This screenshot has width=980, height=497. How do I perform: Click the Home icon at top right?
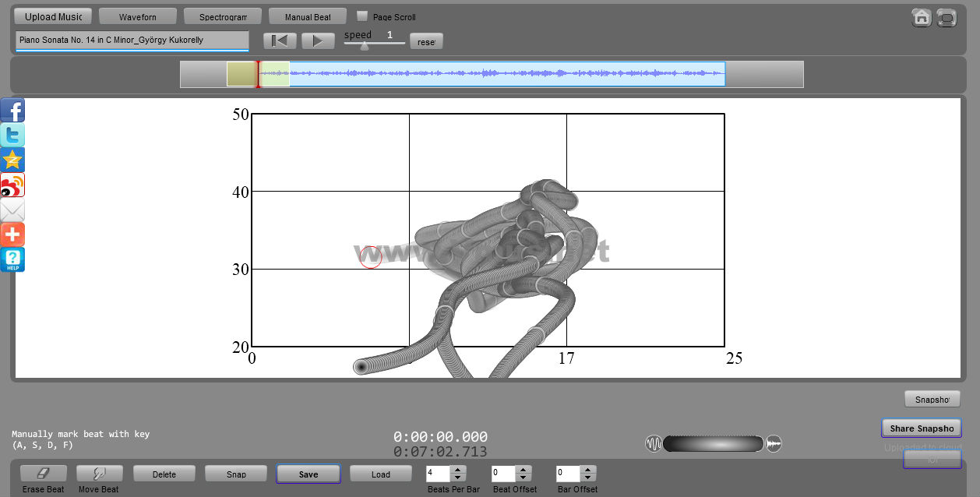pos(922,17)
